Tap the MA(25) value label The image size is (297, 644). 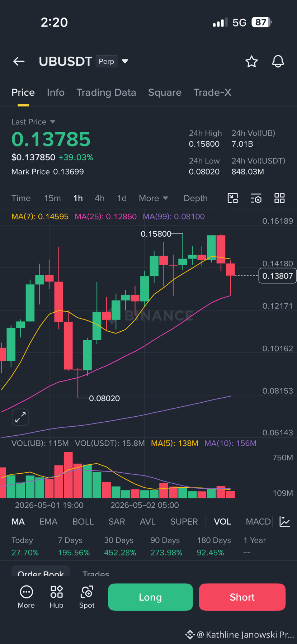pos(105,217)
